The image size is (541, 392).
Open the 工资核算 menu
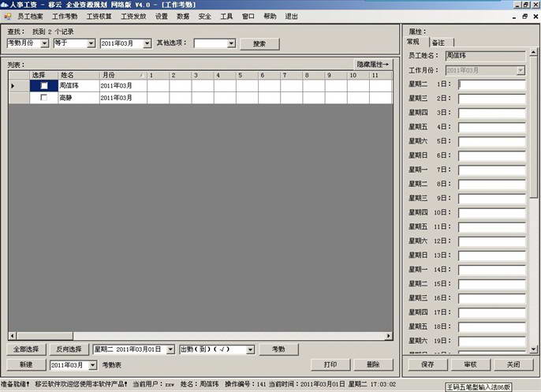pyautogui.click(x=99, y=17)
